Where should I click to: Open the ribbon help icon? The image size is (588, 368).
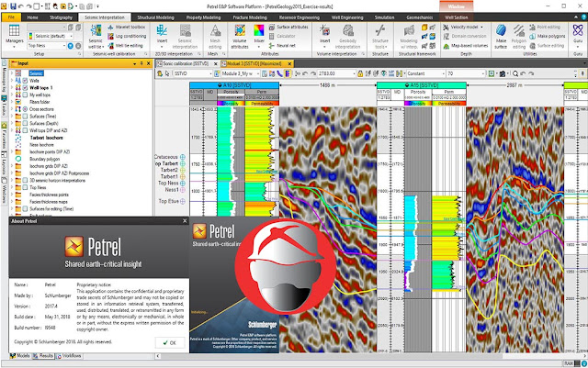(x=584, y=17)
